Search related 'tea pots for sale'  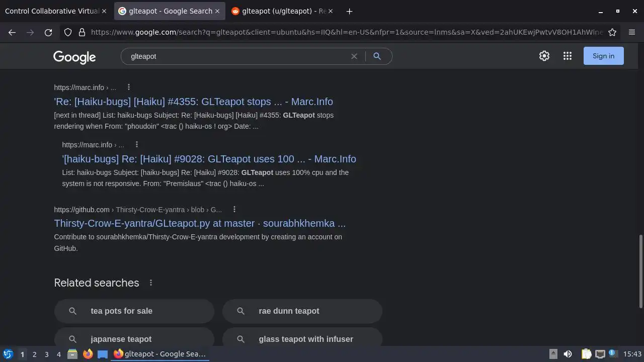click(x=134, y=311)
